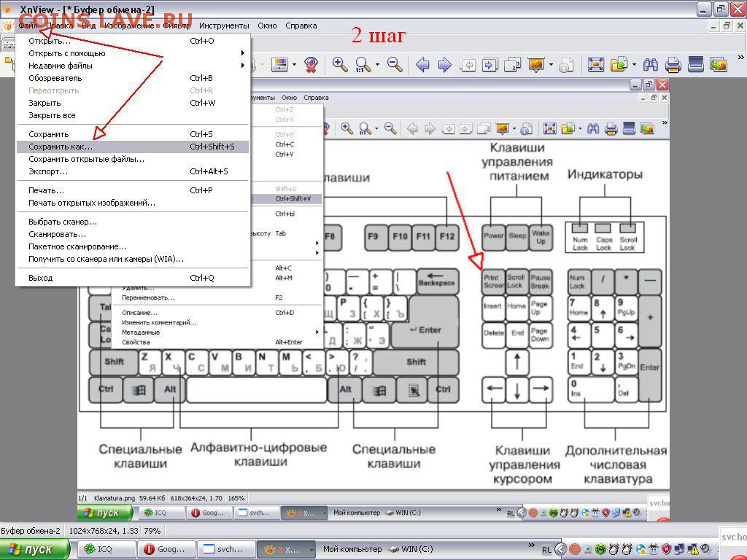Click the red-eye correction icon
This screenshot has width=747, height=560.
click(x=311, y=65)
